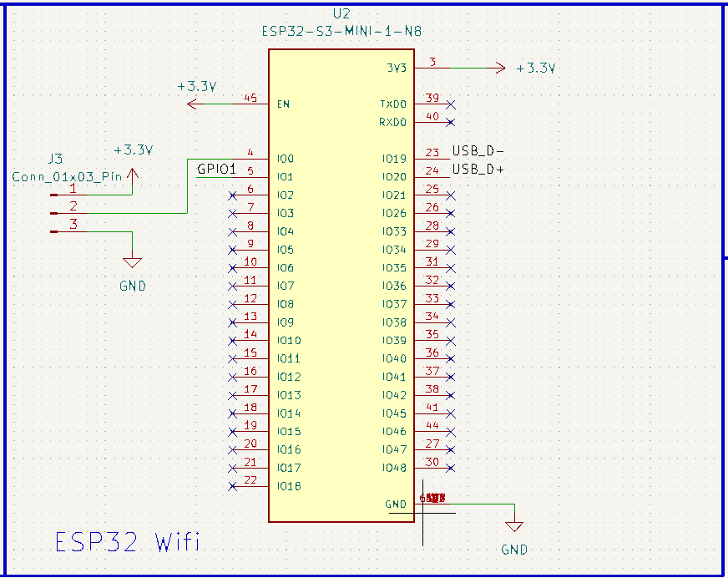
Task: Click the J3 reference label
Action: (55, 158)
